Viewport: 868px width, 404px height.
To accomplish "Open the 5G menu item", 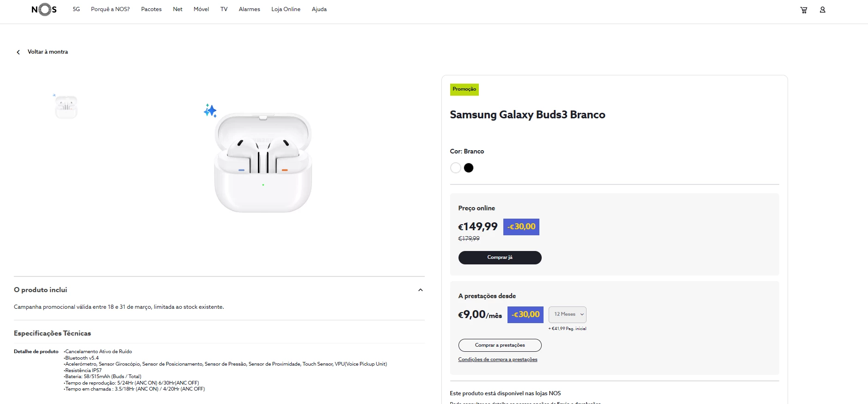I will [x=76, y=9].
